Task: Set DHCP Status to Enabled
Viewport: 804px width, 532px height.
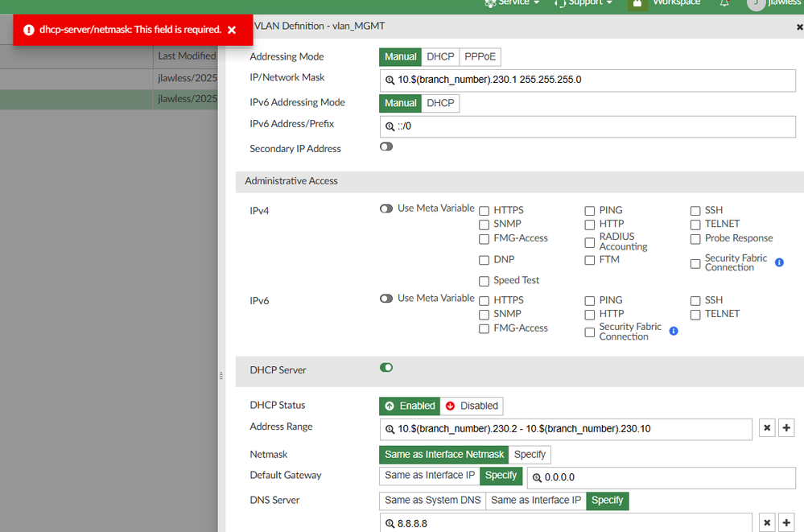Action: (410, 406)
